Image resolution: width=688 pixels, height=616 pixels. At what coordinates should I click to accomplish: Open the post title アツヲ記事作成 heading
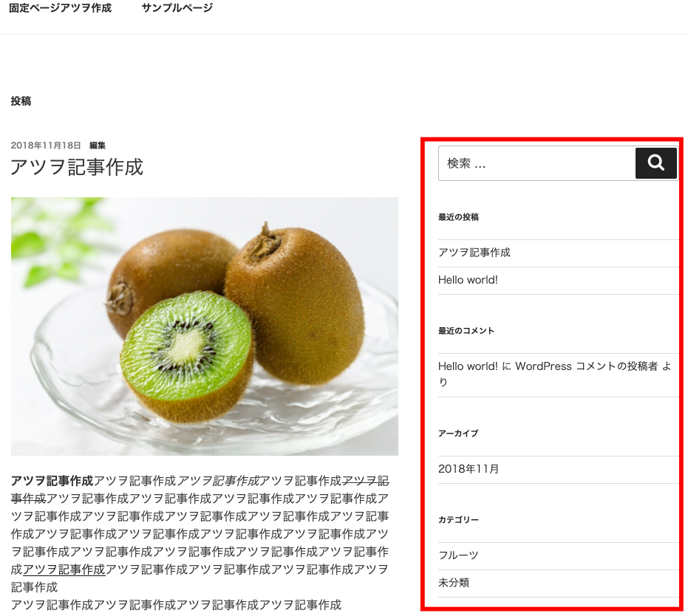point(77,167)
